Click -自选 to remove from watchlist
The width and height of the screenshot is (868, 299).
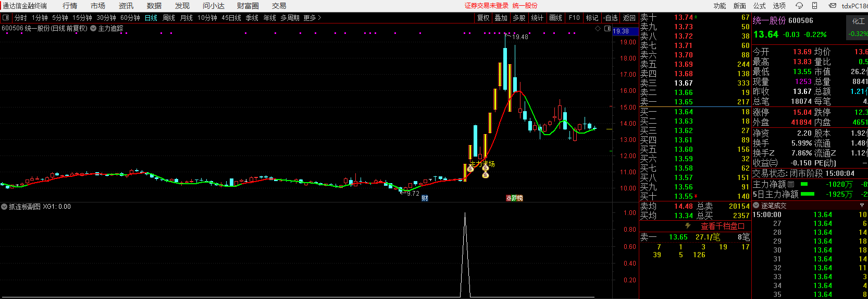pos(611,18)
